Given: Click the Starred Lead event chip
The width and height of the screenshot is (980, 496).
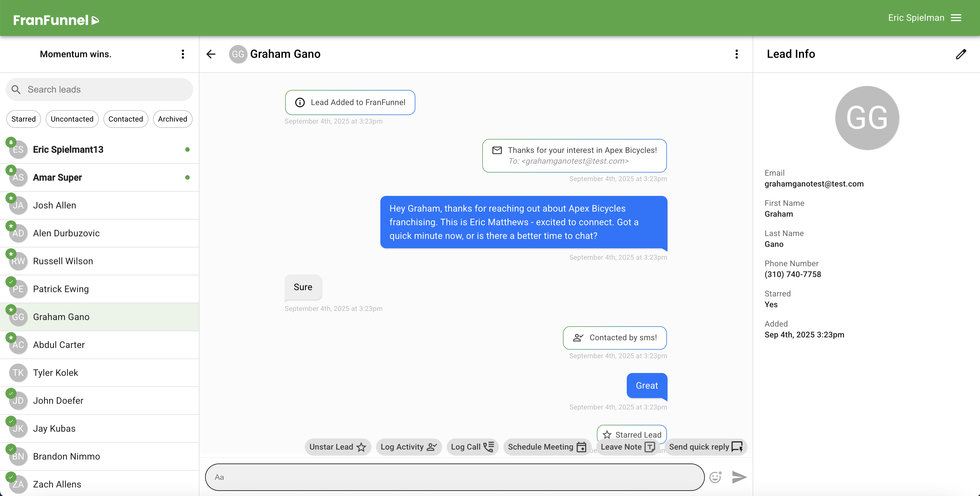Looking at the screenshot, I should [x=632, y=434].
